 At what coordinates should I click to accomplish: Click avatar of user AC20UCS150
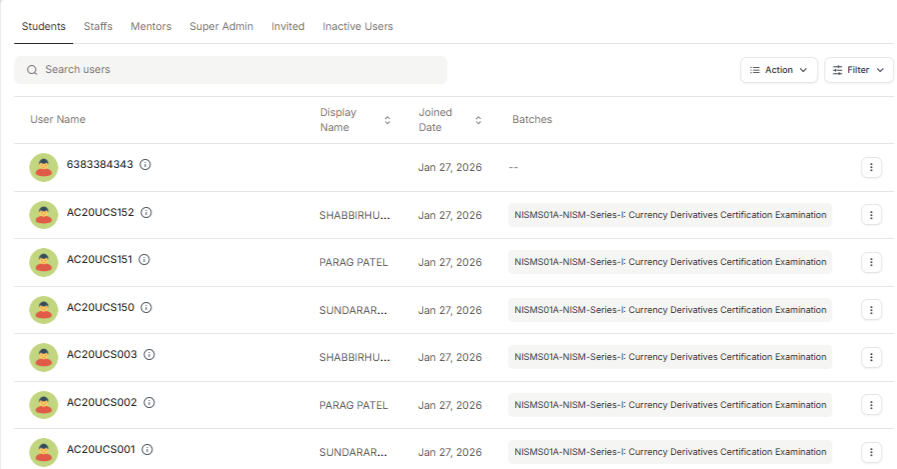pyautogui.click(x=43, y=310)
